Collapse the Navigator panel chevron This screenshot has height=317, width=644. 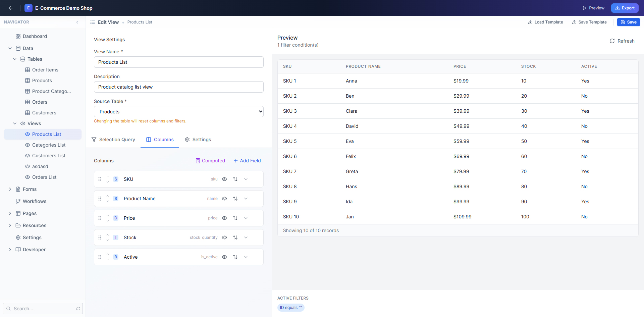coord(77,22)
